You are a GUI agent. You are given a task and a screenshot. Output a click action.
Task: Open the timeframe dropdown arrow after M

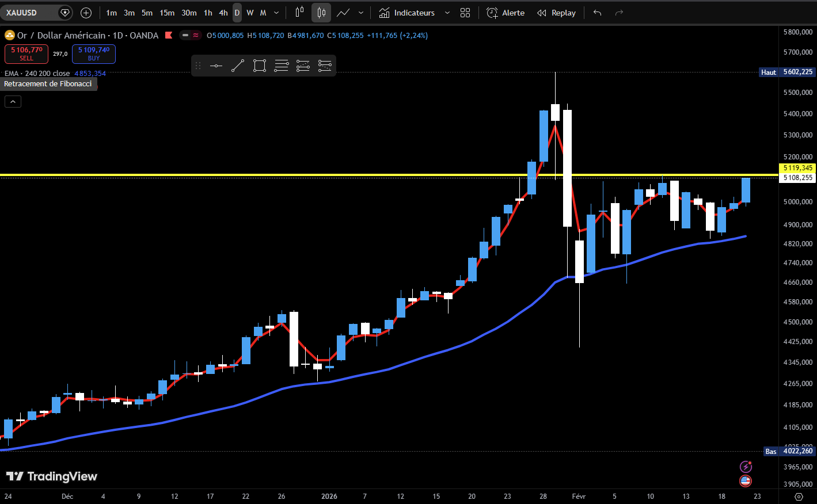click(276, 13)
